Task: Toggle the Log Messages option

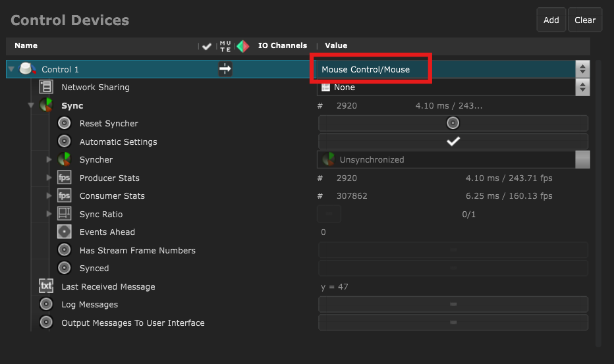Action: click(453, 304)
